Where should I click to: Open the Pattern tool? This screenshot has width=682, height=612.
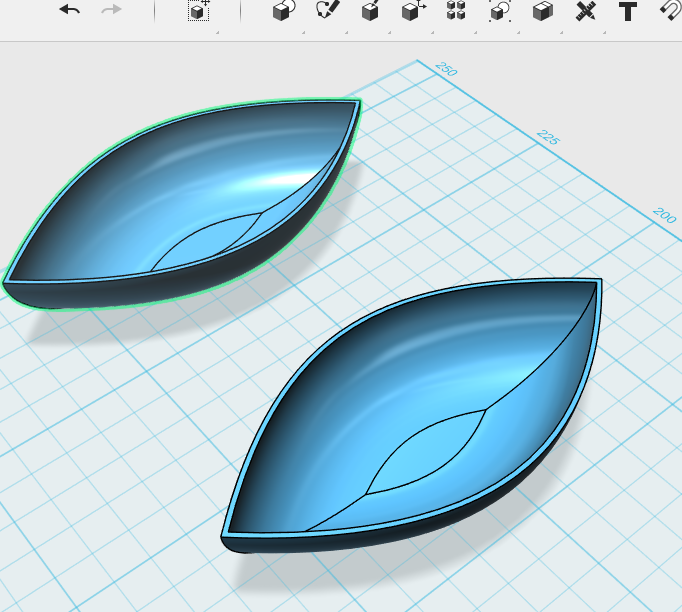[x=456, y=10]
